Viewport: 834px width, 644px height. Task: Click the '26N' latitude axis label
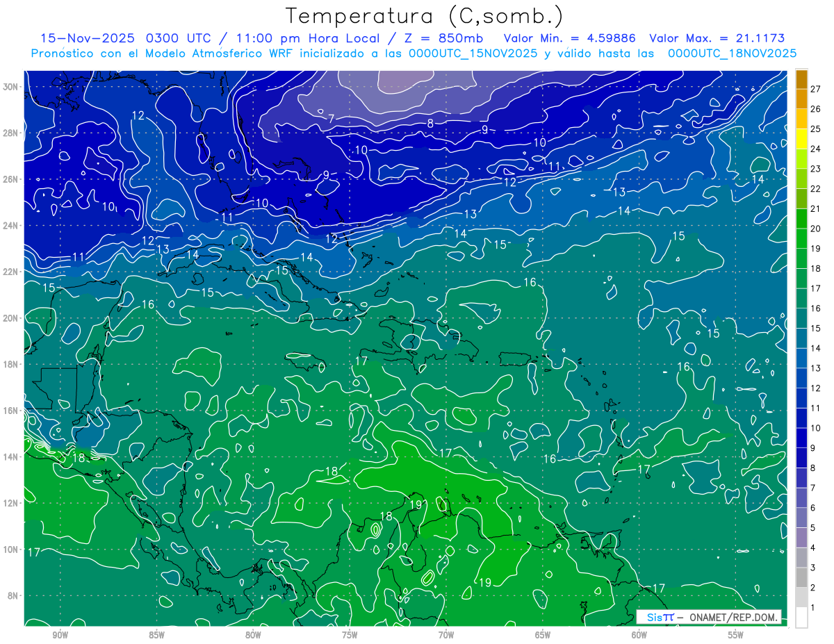click(x=12, y=179)
